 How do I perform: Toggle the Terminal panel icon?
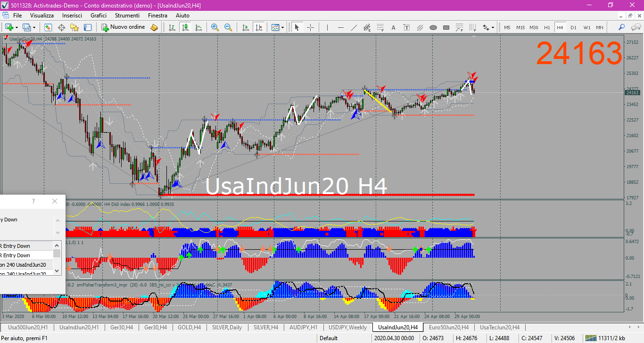point(88,27)
